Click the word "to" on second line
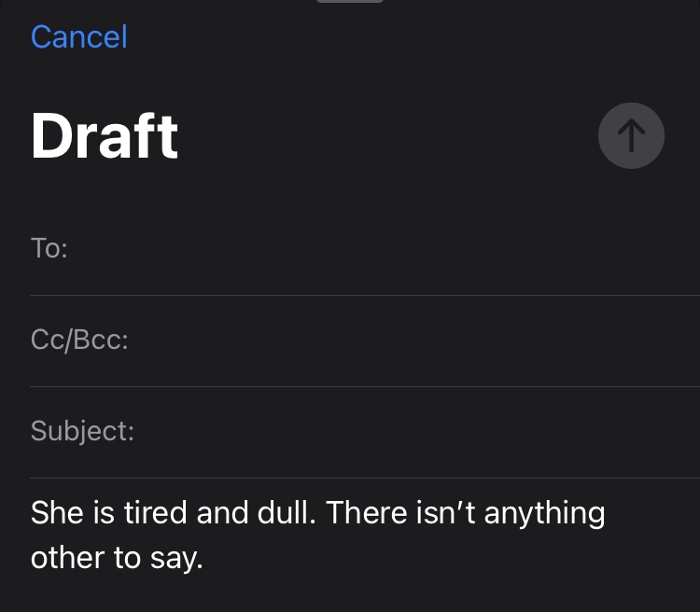700x612 pixels. (124, 557)
